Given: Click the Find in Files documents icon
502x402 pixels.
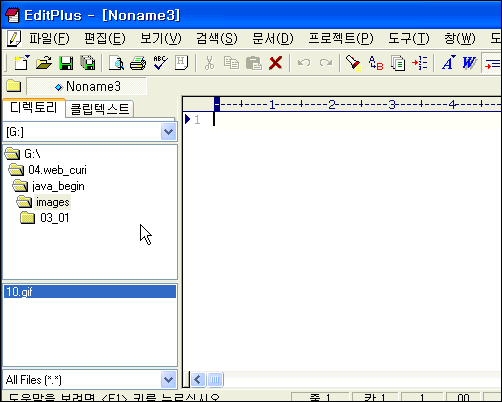Looking at the screenshot, I should pyautogui.click(x=398, y=63).
